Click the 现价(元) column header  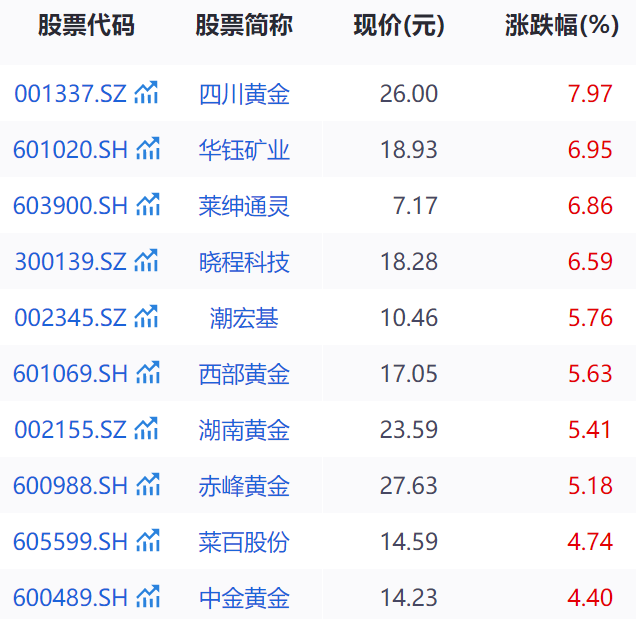[x=399, y=27]
